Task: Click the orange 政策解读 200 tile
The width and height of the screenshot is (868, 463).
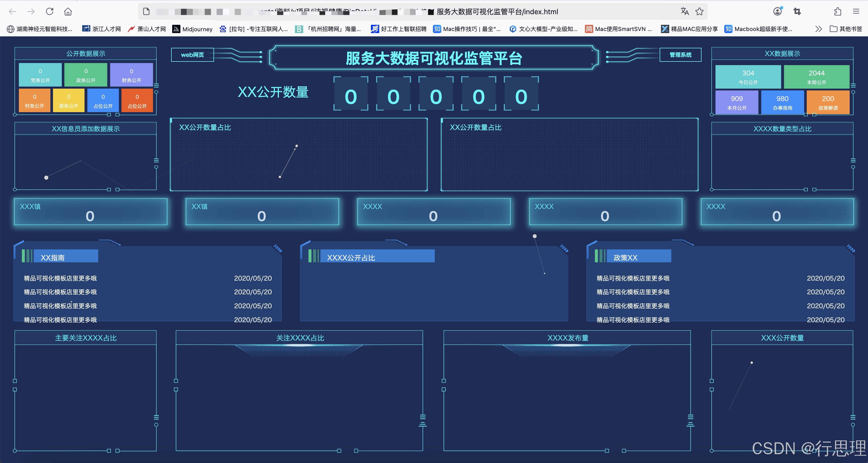Action: [828, 102]
